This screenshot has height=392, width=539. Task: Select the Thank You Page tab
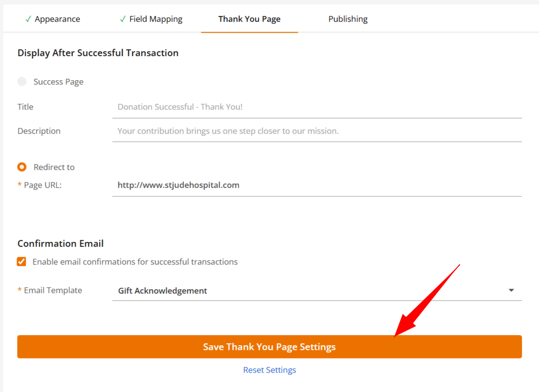(x=249, y=19)
